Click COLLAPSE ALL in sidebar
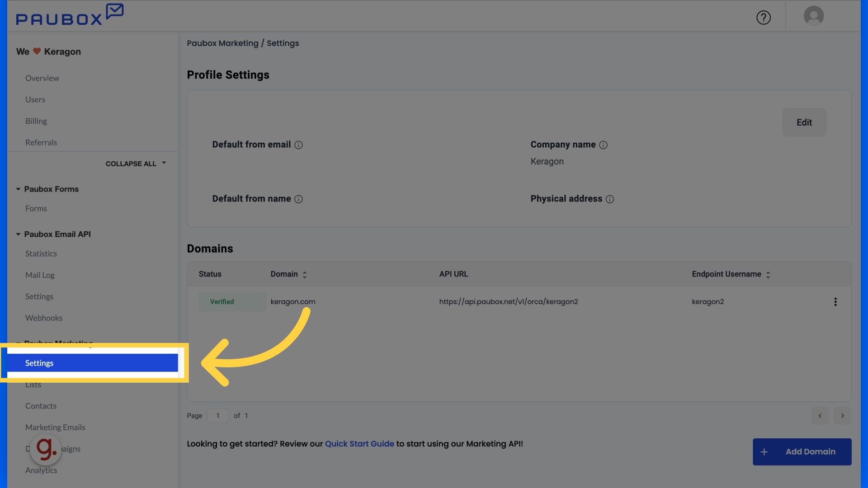Image resolution: width=868 pixels, height=488 pixels. pyautogui.click(x=136, y=164)
